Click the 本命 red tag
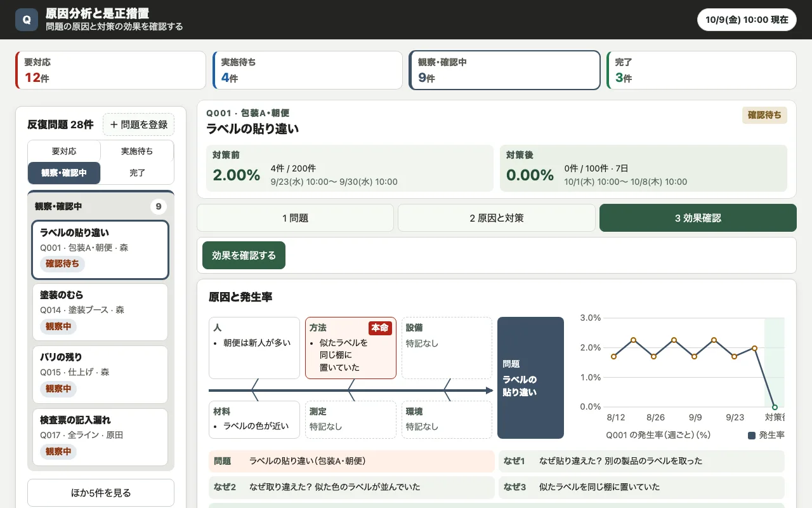Viewport: 812px width, 508px height. (x=380, y=328)
